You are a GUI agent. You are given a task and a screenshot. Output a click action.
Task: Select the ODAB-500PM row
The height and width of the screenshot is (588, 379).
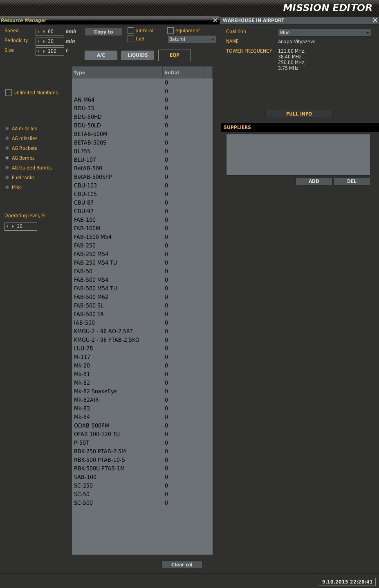click(142, 425)
